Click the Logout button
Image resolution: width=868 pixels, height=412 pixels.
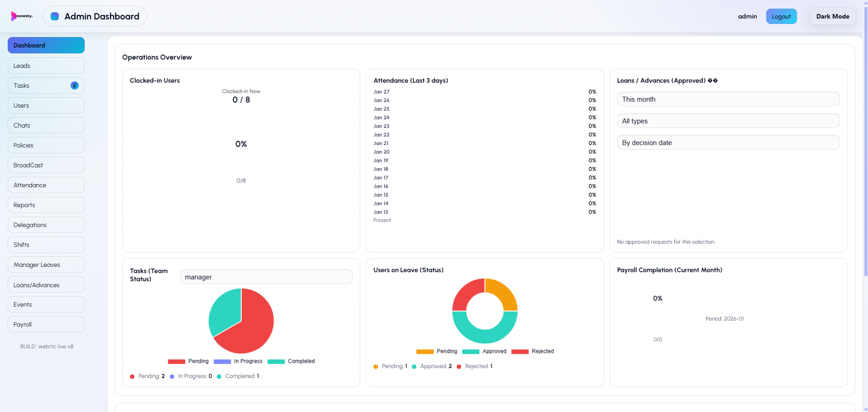tap(781, 16)
